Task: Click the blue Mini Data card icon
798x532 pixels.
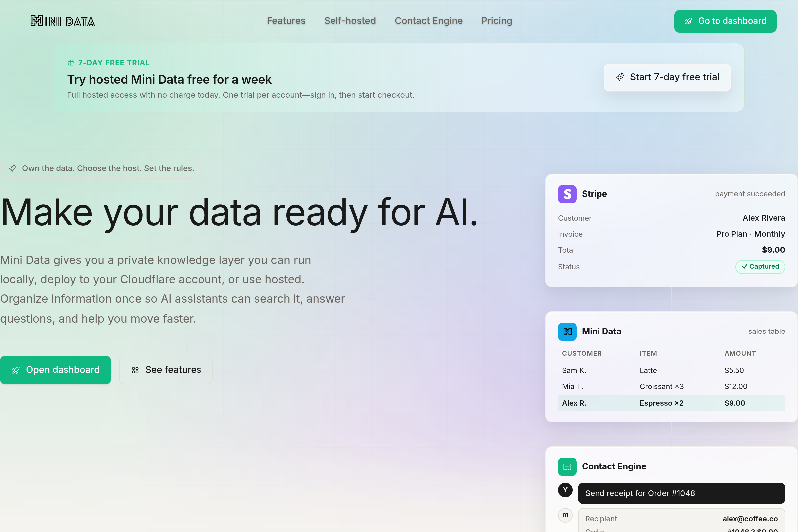Action: click(567, 332)
